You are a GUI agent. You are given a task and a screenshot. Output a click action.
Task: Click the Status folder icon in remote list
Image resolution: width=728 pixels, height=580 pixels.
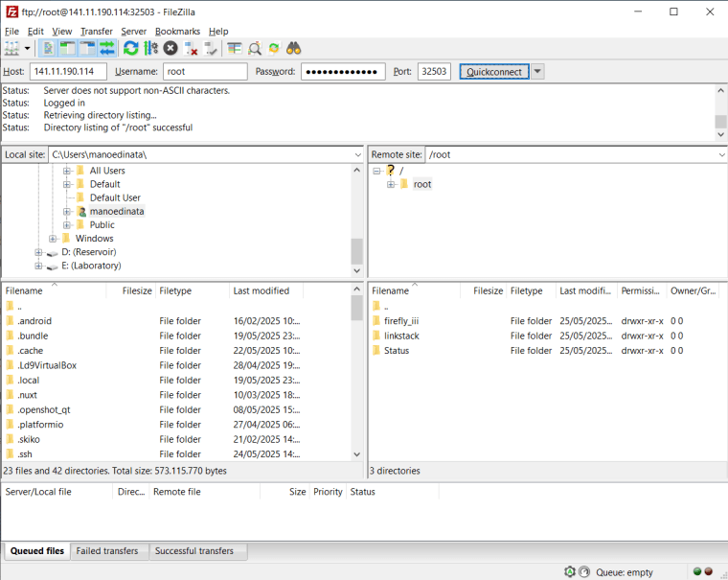(x=376, y=351)
